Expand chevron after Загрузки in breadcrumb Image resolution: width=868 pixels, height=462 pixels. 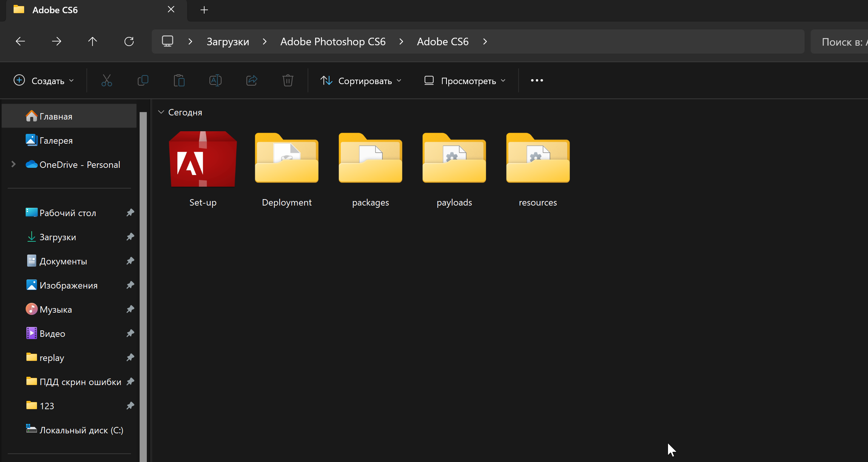265,41
